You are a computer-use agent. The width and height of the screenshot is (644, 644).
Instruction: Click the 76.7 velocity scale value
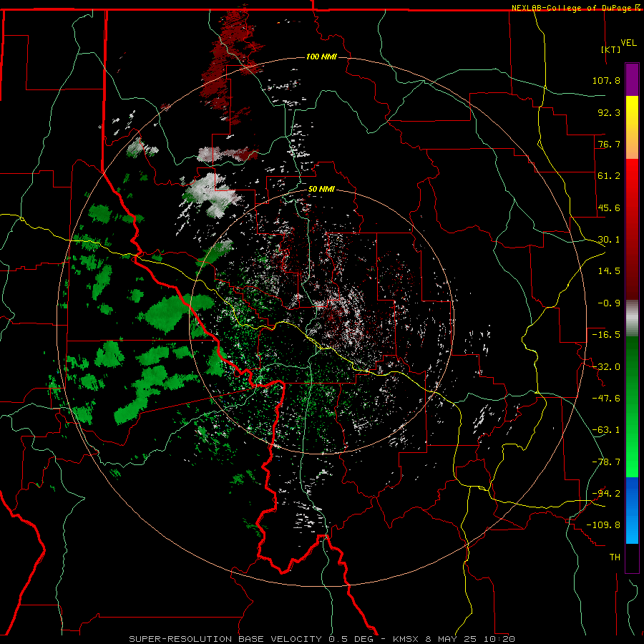609,144
